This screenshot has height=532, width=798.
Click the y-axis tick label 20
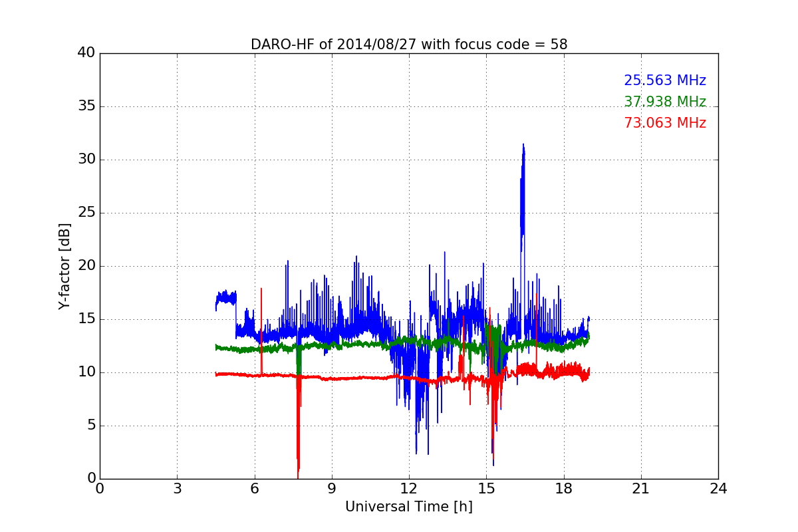pos(86,266)
